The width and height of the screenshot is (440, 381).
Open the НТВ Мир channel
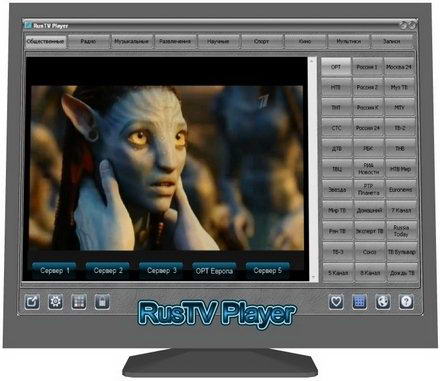click(x=401, y=169)
